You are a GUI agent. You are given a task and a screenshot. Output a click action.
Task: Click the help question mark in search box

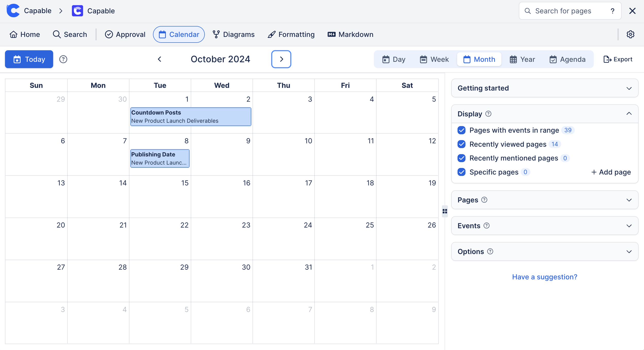[613, 11]
